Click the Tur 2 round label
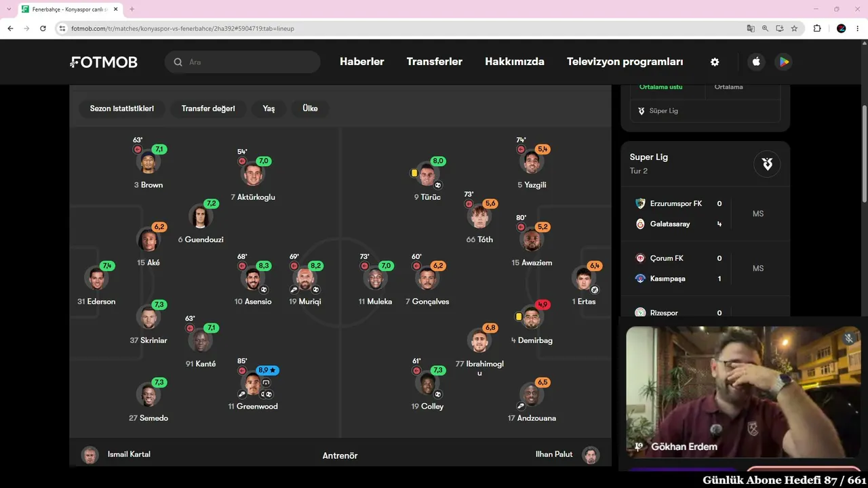This screenshot has width=868, height=488. point(639,171)
